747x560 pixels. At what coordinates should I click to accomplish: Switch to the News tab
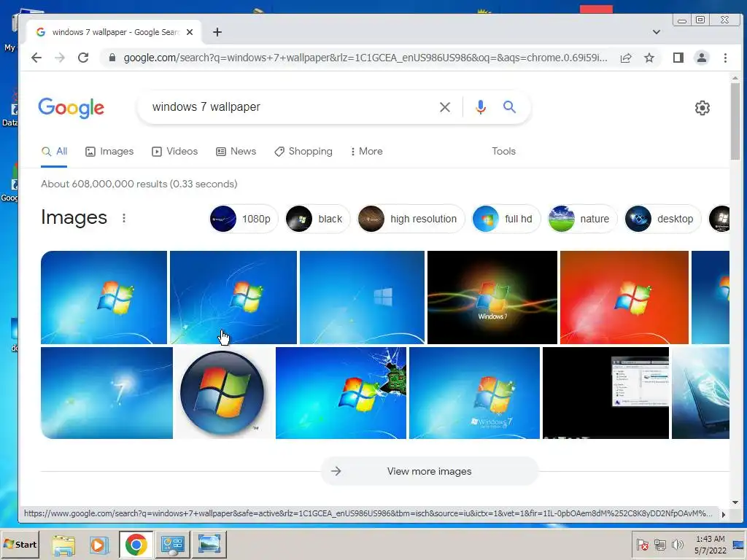pos(236,152)
